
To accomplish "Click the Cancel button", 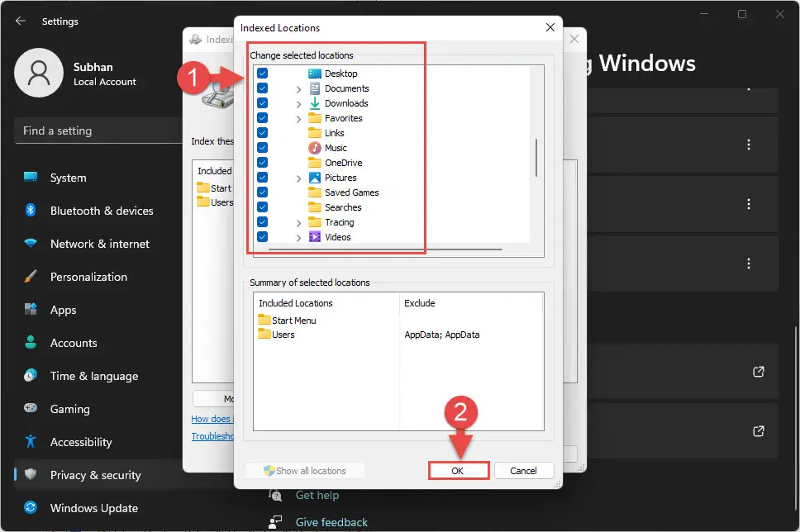I will 523,470.
